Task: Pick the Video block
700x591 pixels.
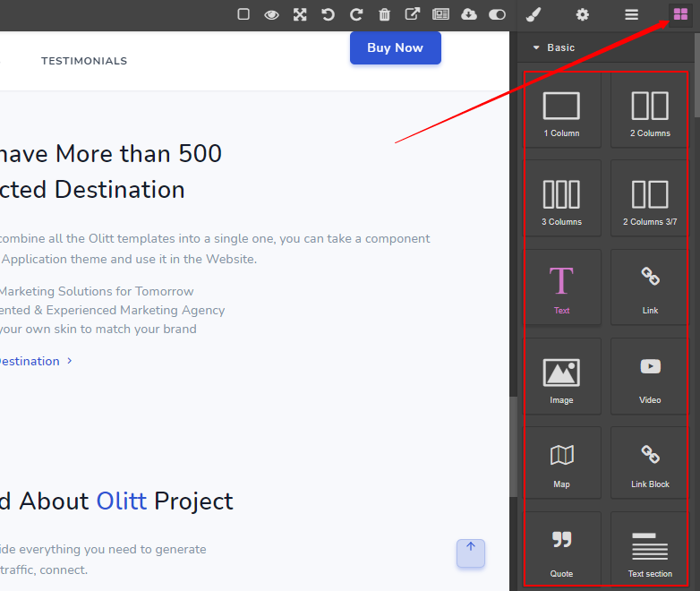Action: click(650, 376)
